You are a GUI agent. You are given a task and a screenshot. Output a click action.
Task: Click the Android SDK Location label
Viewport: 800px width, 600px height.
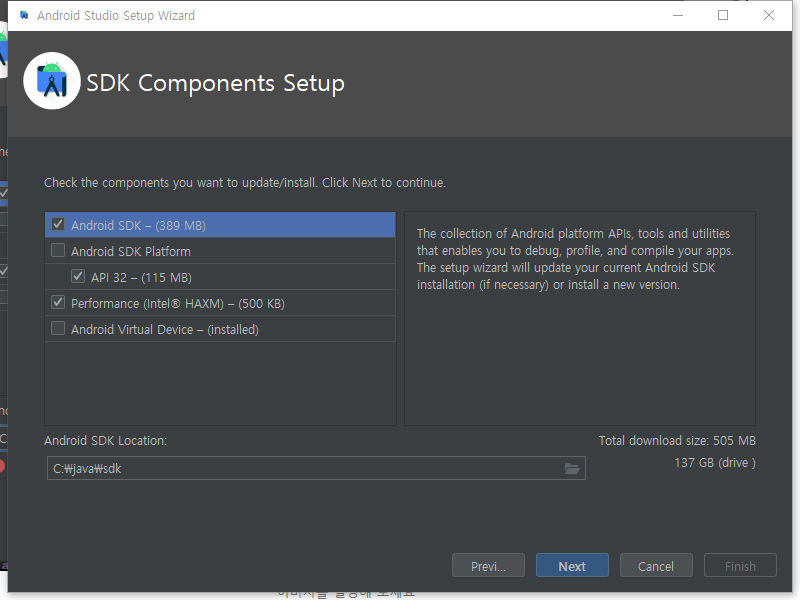tap(106, 441)
